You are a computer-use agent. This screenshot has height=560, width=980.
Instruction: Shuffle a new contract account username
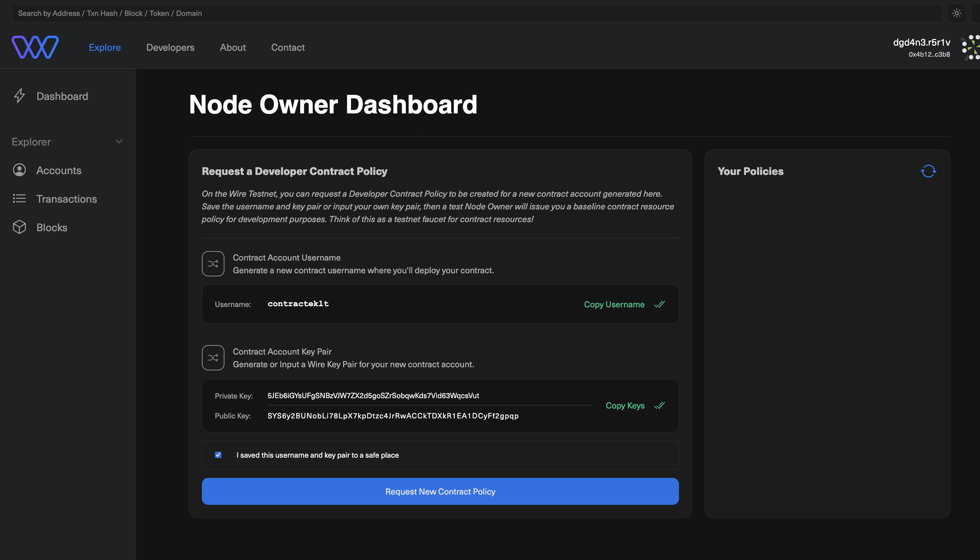(x=213, y=264)
